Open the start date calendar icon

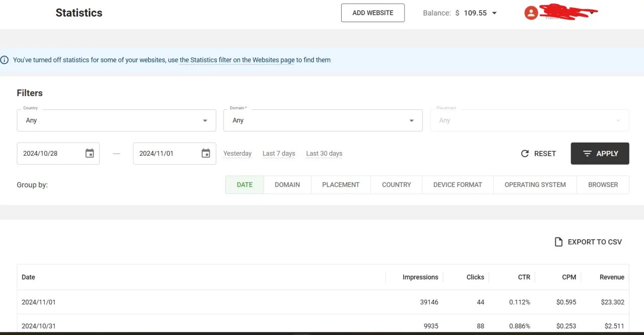pos(90,153)
